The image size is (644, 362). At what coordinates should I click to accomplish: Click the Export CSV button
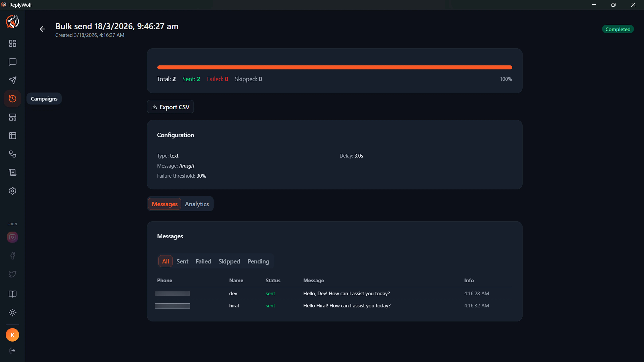pos(170,107)
